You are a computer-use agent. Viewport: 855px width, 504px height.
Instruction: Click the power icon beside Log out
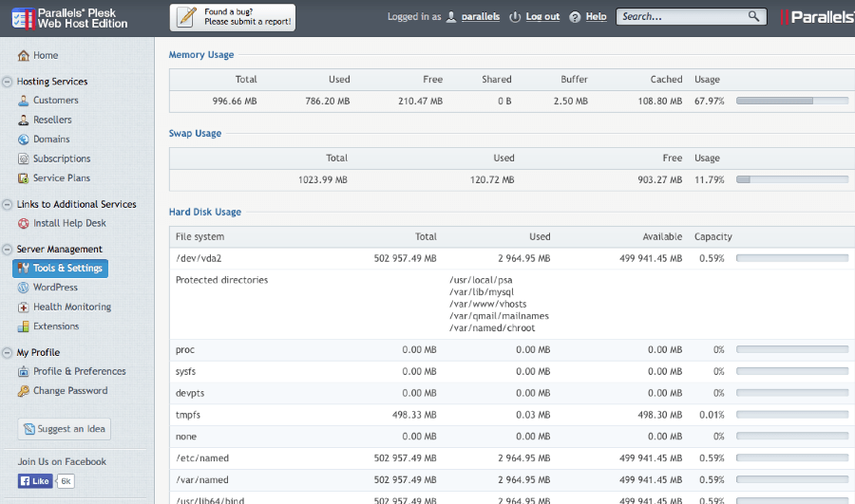click(x=515, y=17)
